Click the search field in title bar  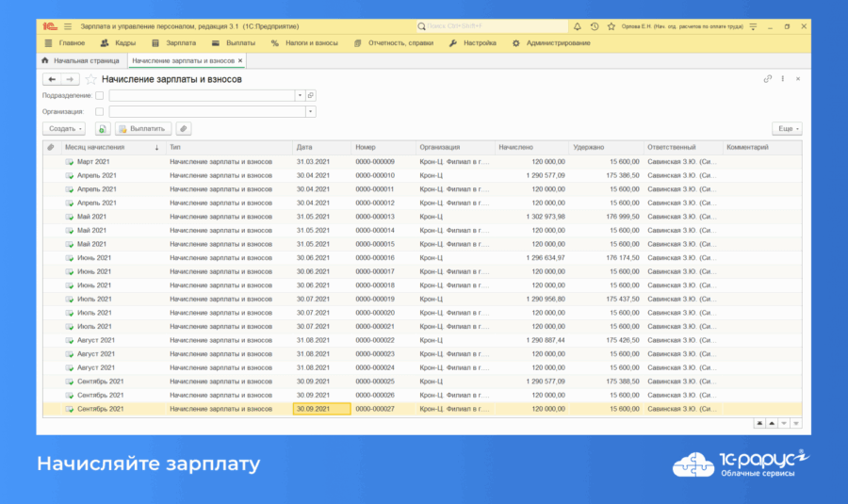[491, 26]
